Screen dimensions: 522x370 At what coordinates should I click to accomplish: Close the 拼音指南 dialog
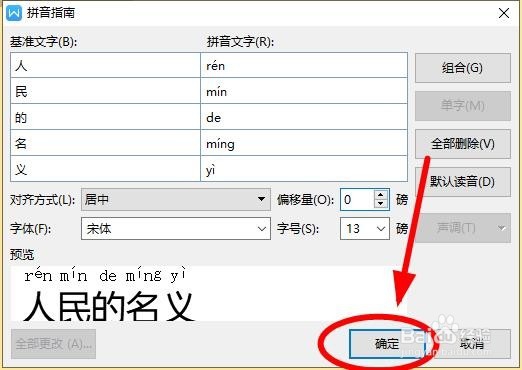504,13
